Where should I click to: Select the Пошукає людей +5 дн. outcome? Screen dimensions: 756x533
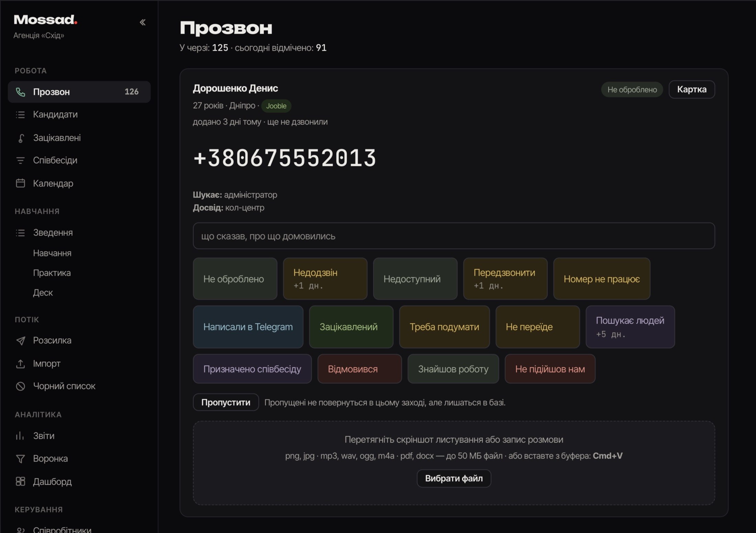click(630, 327)
